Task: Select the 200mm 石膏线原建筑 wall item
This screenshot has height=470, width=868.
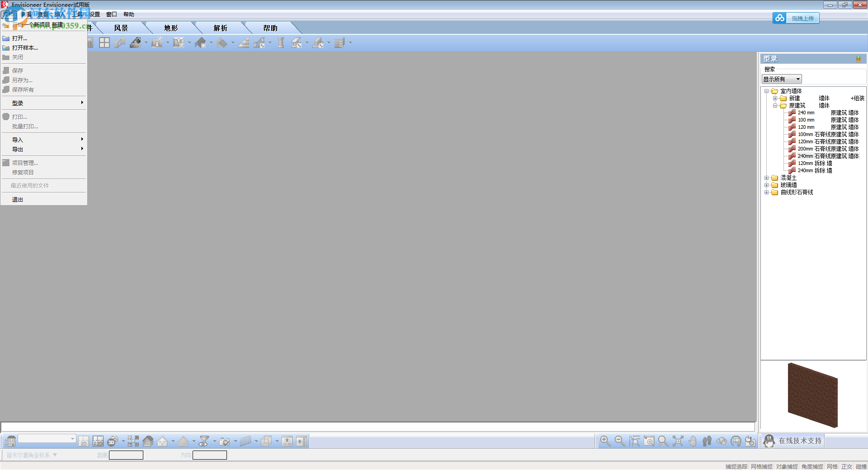Action: 824,149
